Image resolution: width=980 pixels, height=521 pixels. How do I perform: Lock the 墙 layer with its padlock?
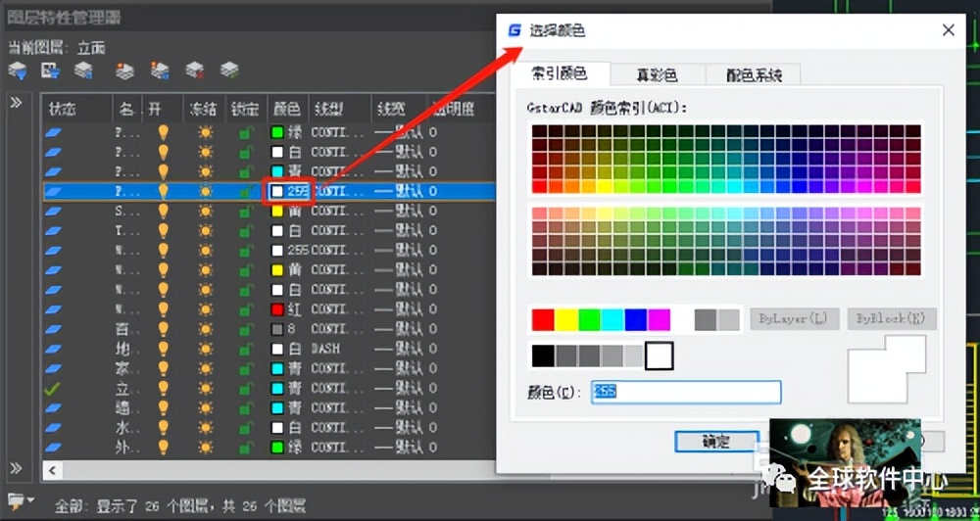pyautogui.click(x=248, y=408)
